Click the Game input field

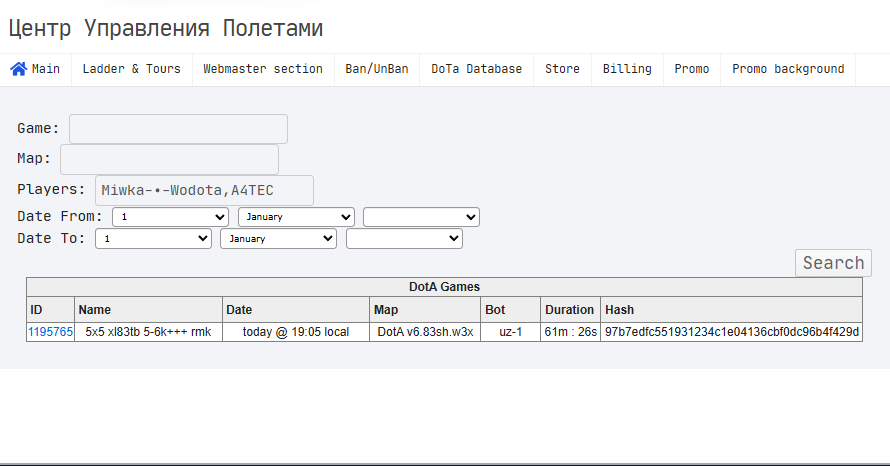pyautogui.click(x=178, y=129)
